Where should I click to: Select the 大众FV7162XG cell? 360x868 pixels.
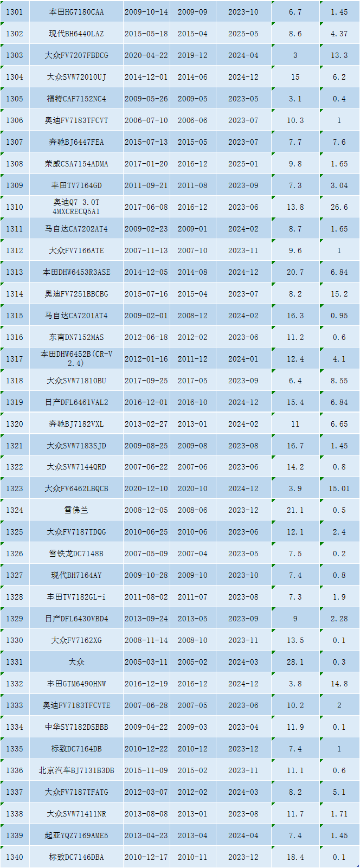pyautogui.click(x=76, y=640)
